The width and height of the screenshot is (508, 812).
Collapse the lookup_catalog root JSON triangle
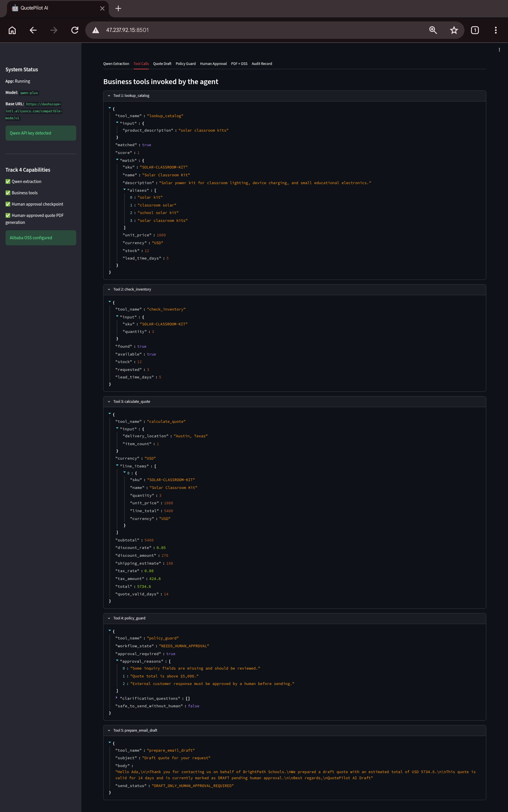[110, 108]
